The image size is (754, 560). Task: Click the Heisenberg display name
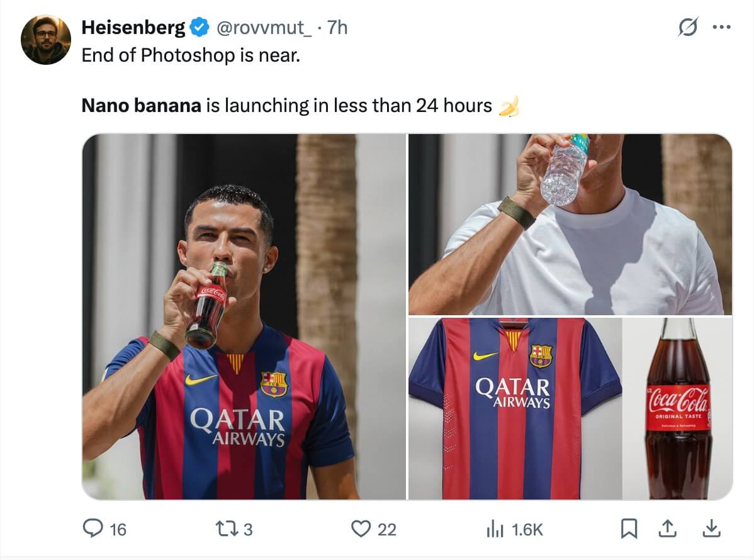point(133,28)
